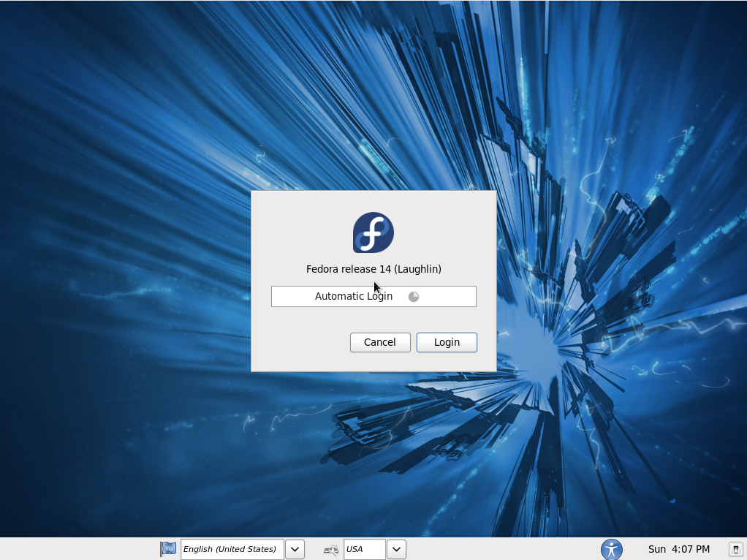Screen dimensions: 747x560
Task: Click the Login button
Action: coord(447,342)
